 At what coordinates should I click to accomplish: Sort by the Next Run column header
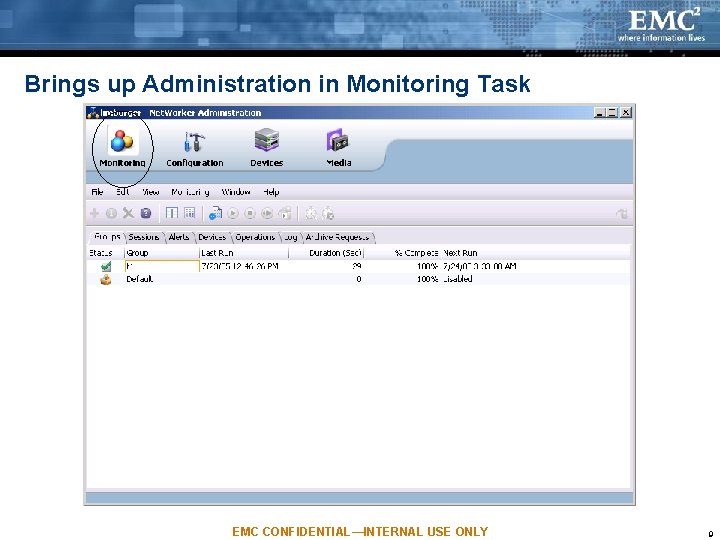pos(535,253)
